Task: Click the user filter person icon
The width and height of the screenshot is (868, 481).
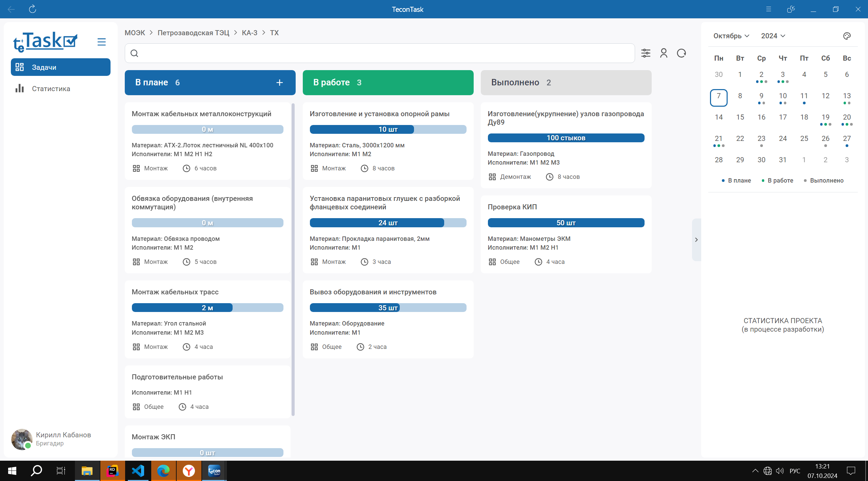Action: click(x=664, y=53)
